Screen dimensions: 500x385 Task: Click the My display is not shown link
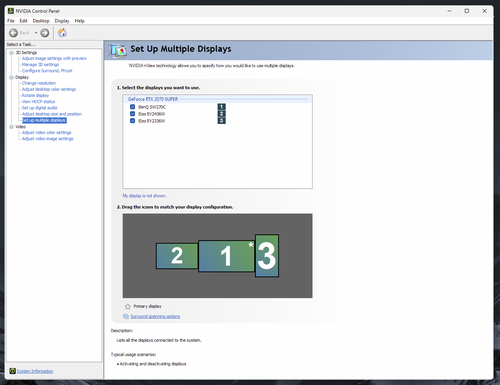[145, 196]
